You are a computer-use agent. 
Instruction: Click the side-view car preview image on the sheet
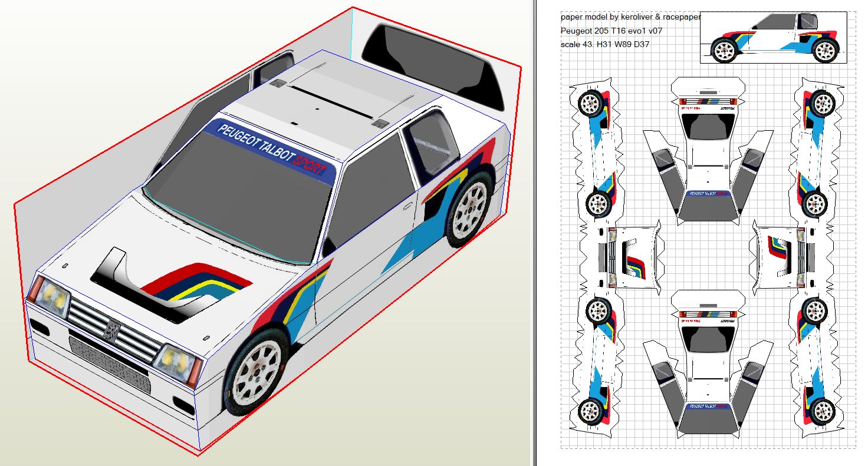773,37
